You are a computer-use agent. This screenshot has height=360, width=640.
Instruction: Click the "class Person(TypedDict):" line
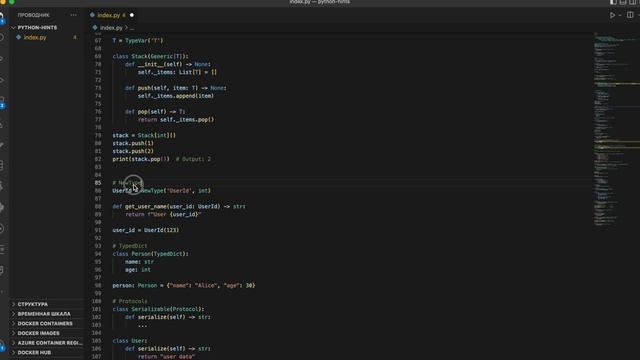pos(151,254)
